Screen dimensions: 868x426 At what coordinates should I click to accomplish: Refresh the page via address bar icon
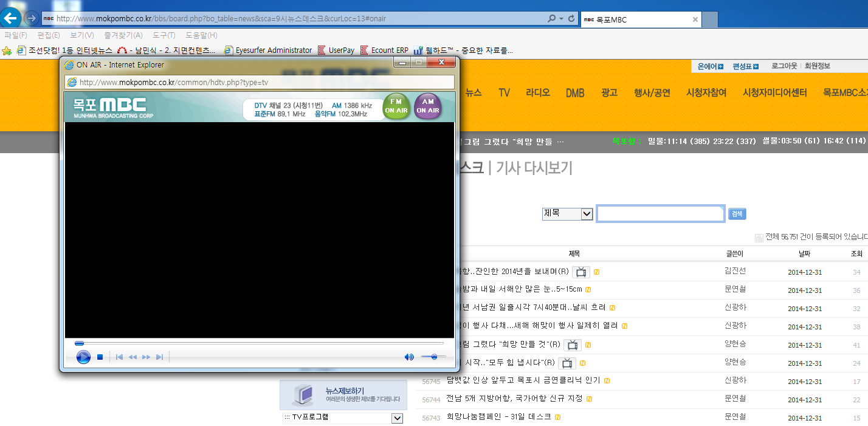[x=571, y=19]
